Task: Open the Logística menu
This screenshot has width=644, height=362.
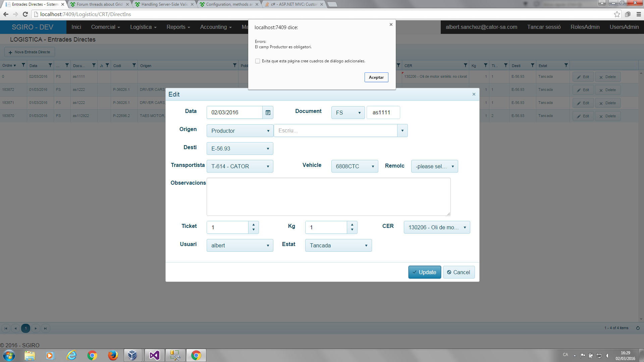Action: pos(143,27)
